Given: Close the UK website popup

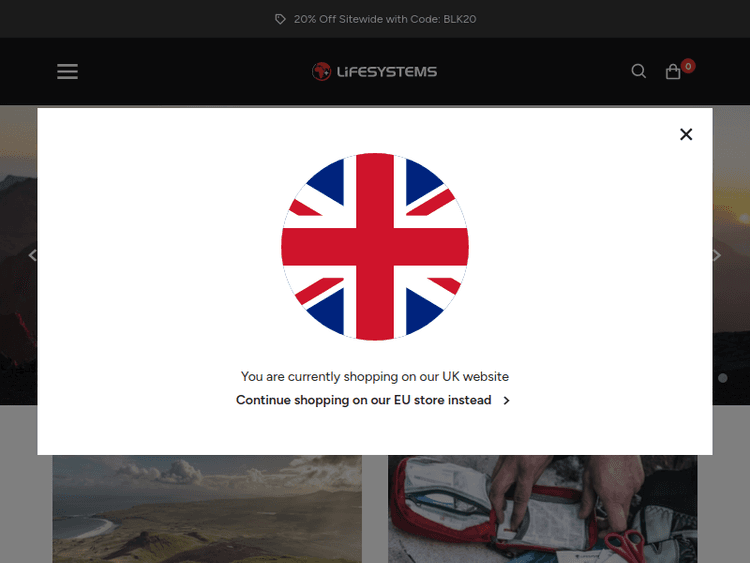Looking at the screenshot, I should click(x=686, y=134).
